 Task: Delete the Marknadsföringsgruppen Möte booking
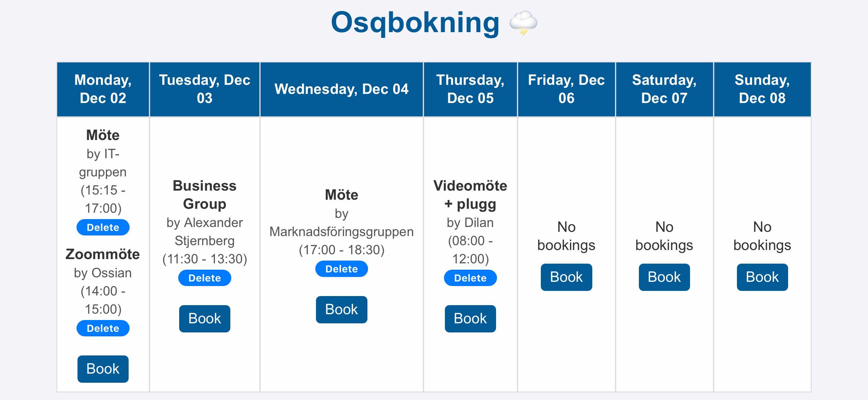tap(341, 269)
